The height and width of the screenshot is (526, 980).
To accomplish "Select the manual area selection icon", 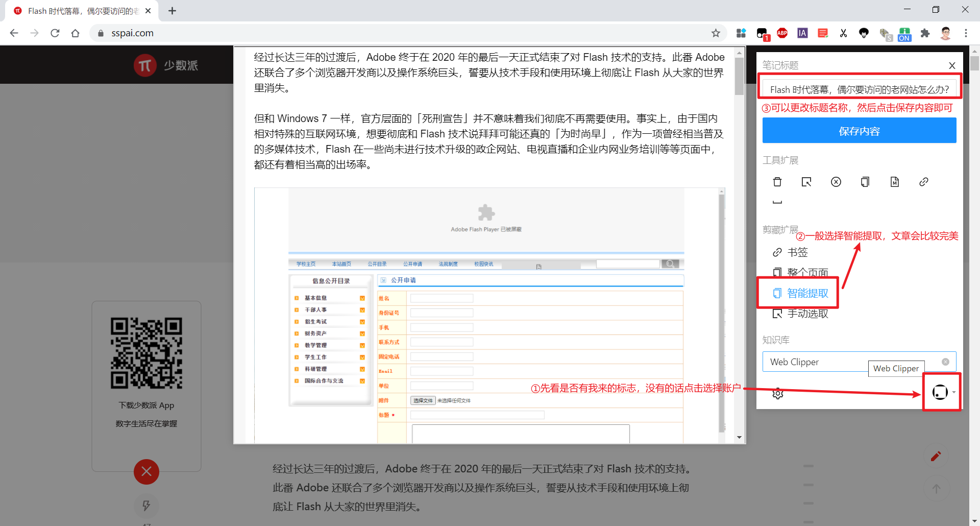I will [x=806, y=182].
